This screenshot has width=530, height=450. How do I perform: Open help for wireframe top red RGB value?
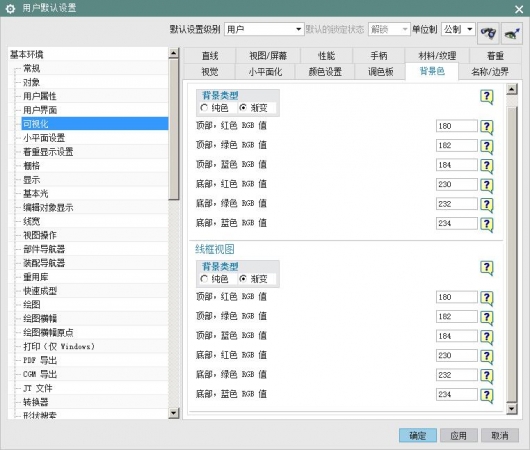[x=487, y=298]
